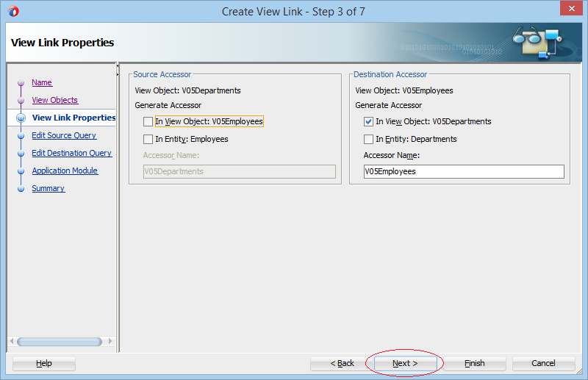Open the Edit Source Query step
Image resolution: width=588 pixels, height=380 pixels.
[64, 135]
